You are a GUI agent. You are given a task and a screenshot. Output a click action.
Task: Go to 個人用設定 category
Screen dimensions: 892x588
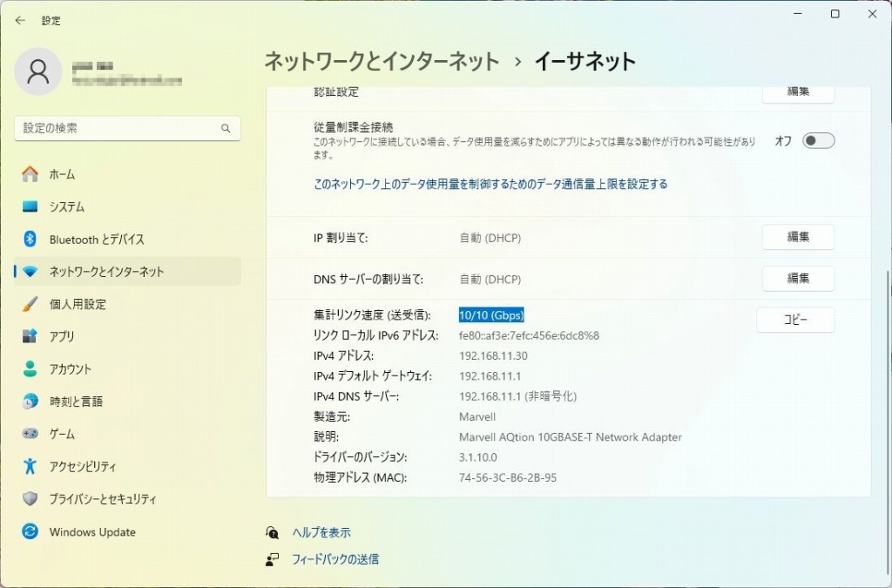[x=78, y=304]
